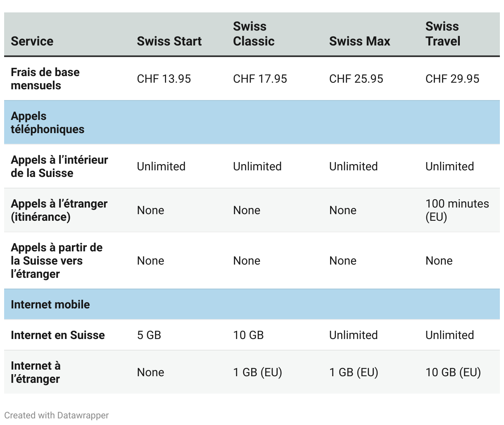504x425 pixels.
Task: Click the "Internet mobile" section row
Action: click(50, 304)
